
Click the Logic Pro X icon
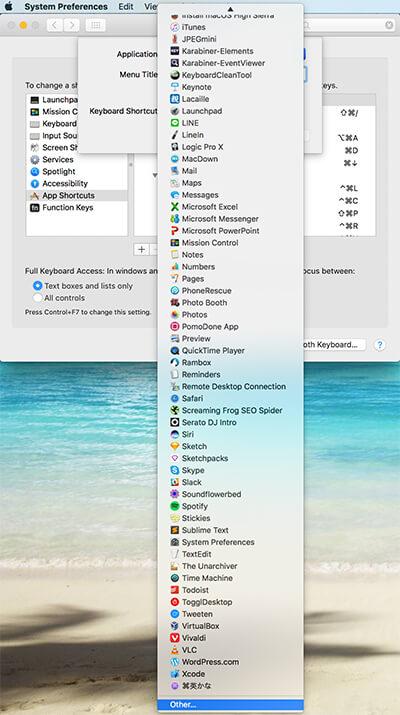coord(174,147)
